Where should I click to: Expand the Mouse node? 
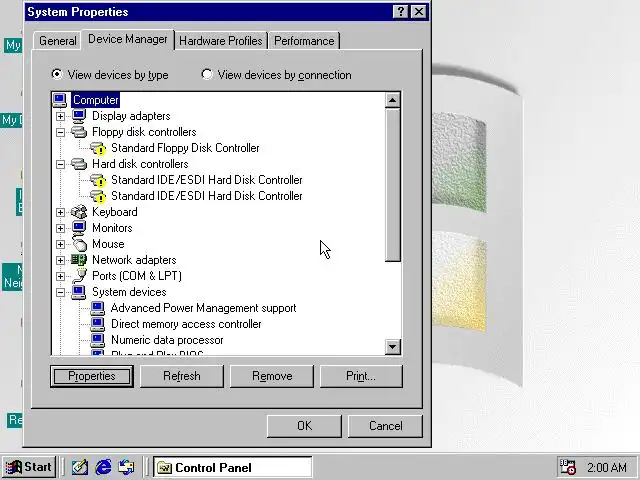click(x=60, y=244)
